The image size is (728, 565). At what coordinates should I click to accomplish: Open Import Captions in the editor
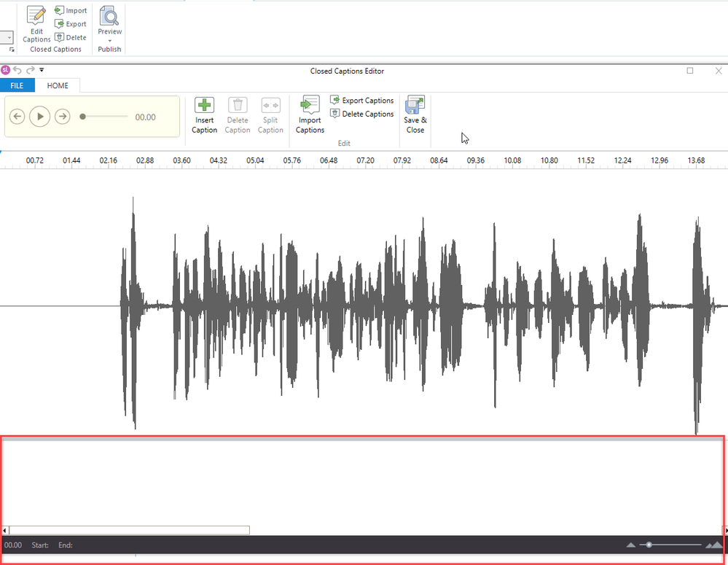pyautogui.click(x=310, y=115)
